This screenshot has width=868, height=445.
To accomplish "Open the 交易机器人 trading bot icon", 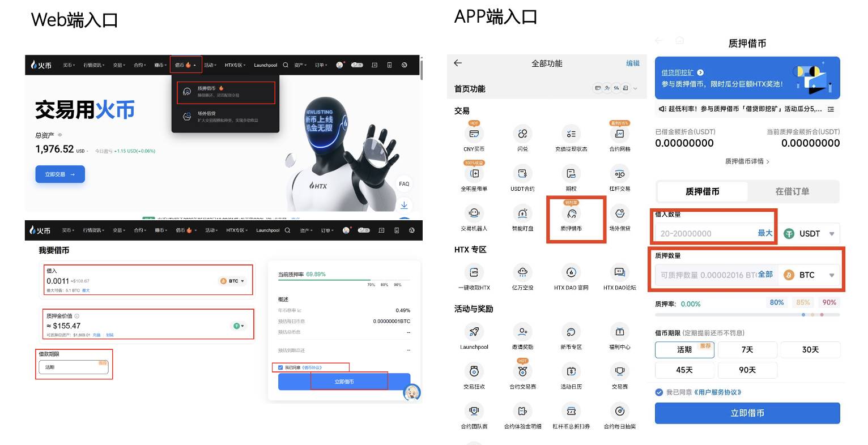I will pos(474,214).
